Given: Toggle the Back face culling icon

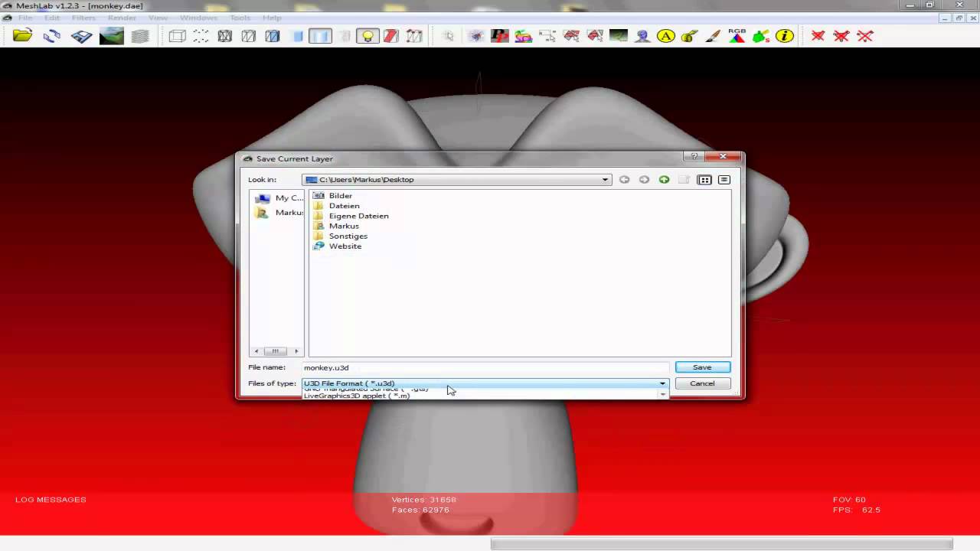Looking at the screenshot, I should [x=414, y=36].
